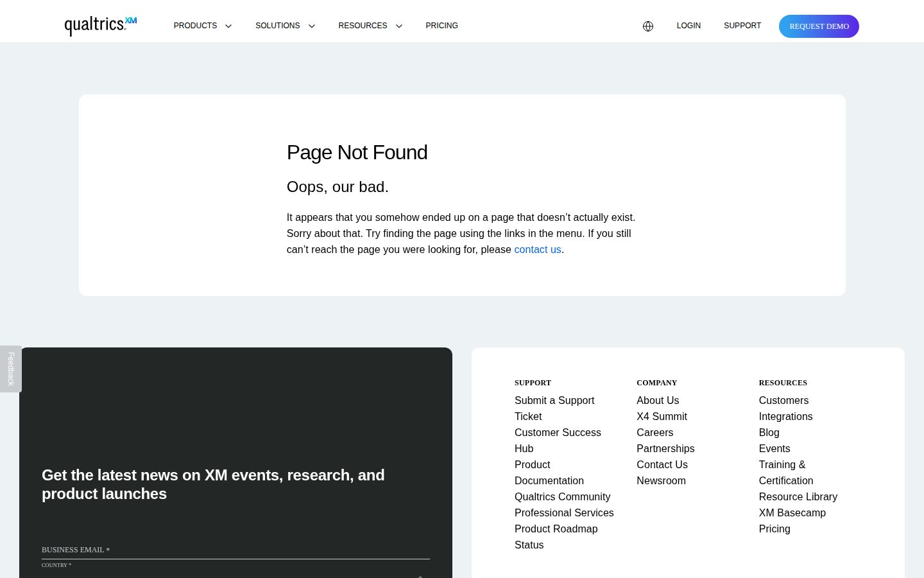
Task: Follow the contact us link
Action: (x=538, y=249)
